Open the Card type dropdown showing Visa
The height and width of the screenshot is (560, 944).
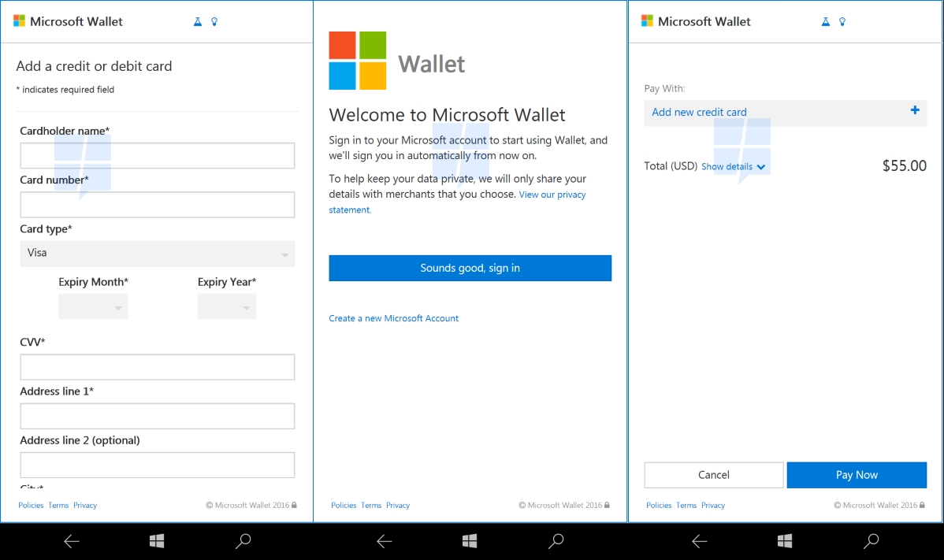157,254
